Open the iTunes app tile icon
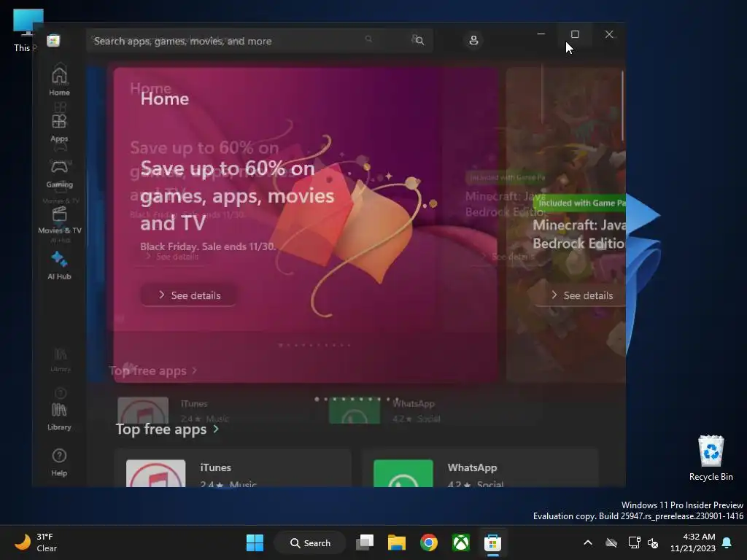Viewport: 747px width, 560px height. (x=156, y=473)
